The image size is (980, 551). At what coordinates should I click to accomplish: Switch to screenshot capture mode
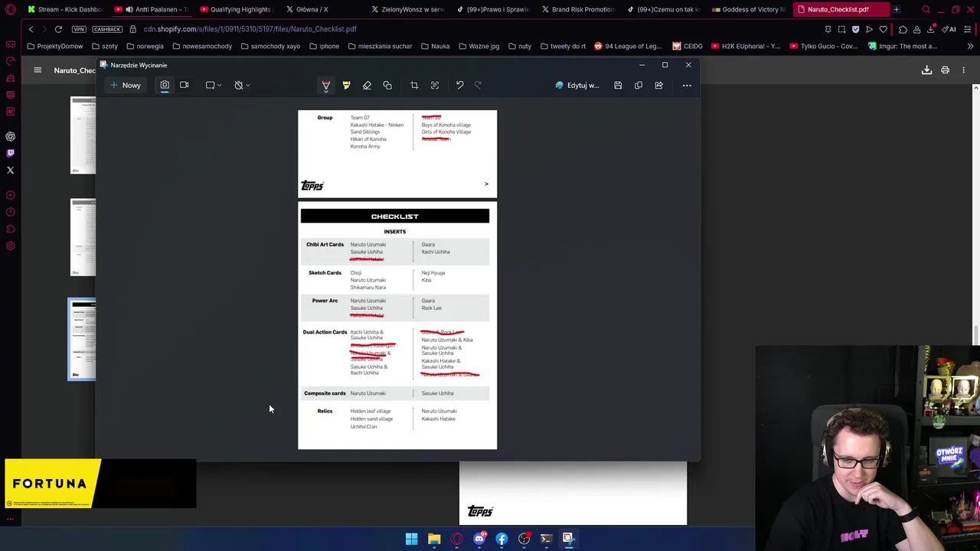(165, 85)
